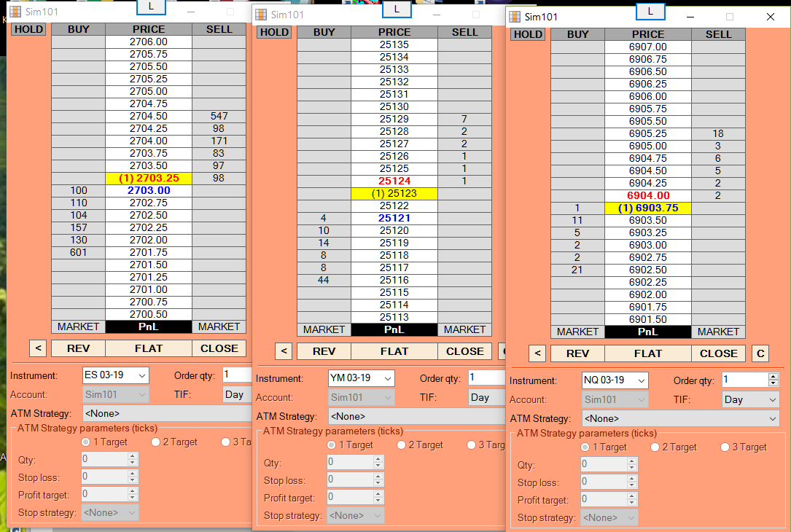Screen dimensions: 791x532
Task: Click FLAT button in YM window
Action: pyautogui.click(x=394, y=351)
